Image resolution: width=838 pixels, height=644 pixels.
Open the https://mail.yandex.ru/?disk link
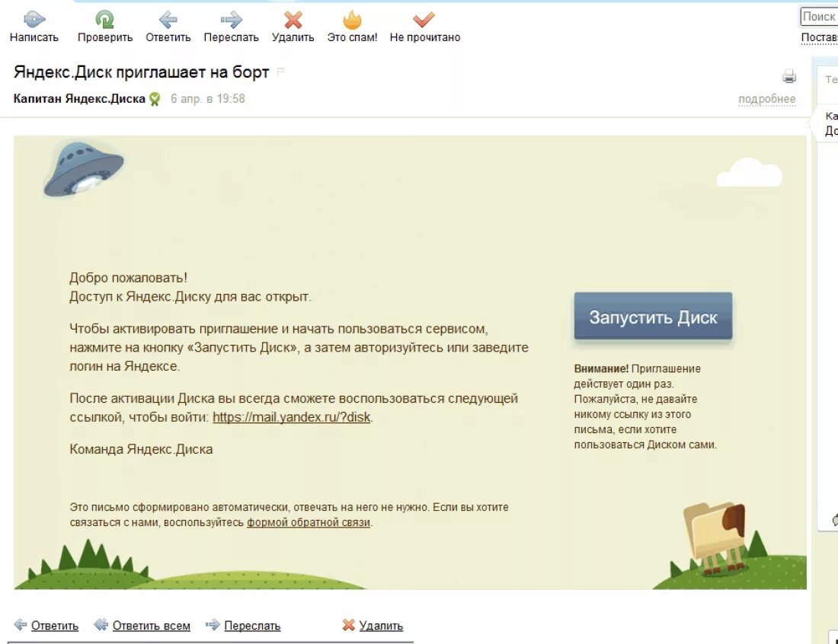[291, 417]
